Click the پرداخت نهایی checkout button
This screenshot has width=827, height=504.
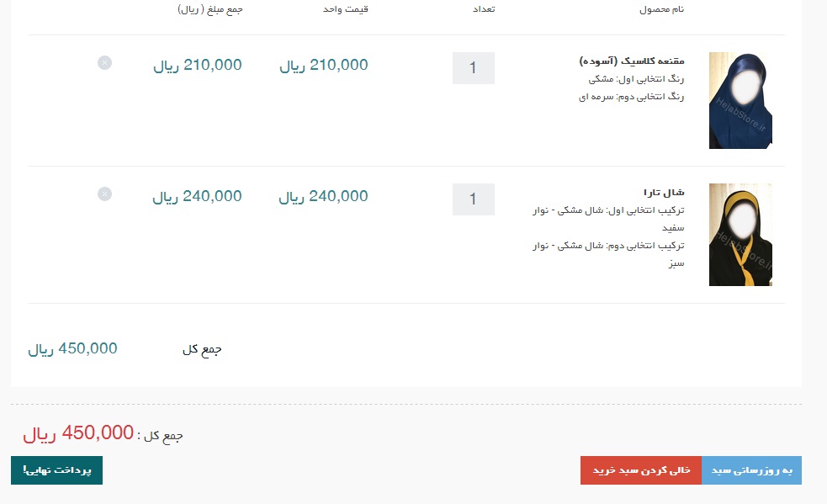click(56, 470)
